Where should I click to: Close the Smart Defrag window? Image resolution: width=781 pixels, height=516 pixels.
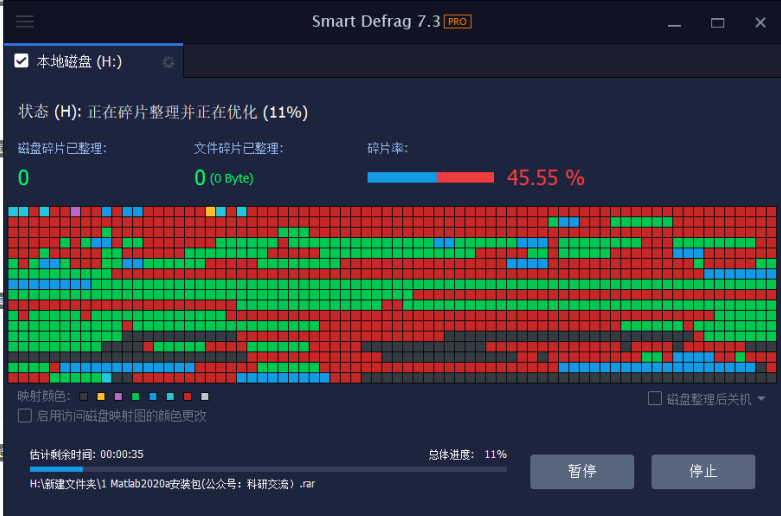tap(760, 22)
